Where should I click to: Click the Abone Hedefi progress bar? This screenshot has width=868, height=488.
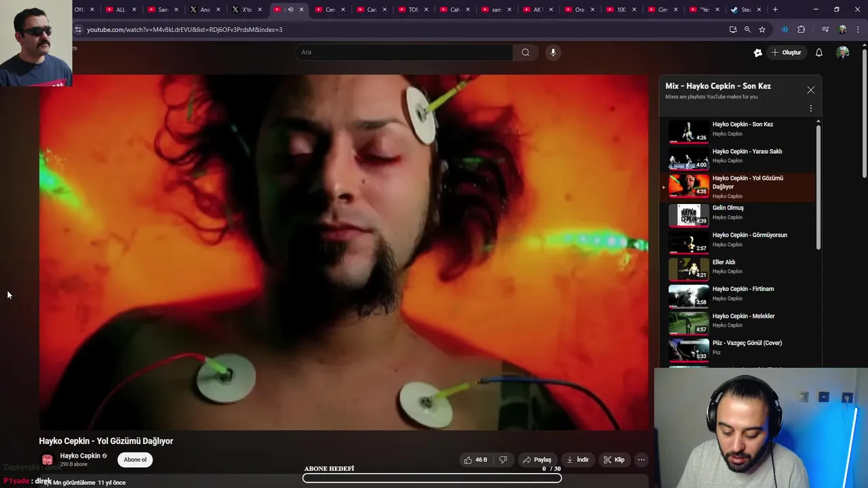432,478
